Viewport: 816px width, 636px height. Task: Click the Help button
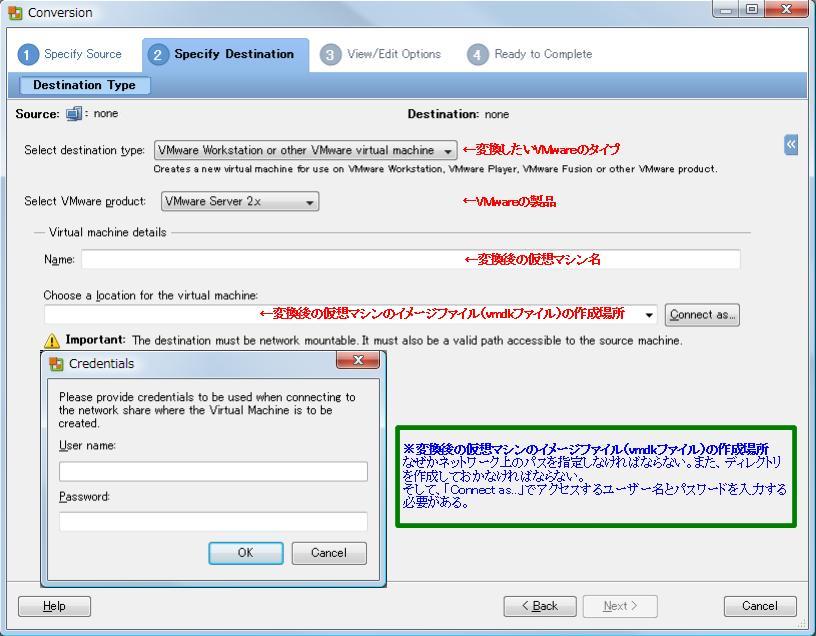(x=54, y=606)
